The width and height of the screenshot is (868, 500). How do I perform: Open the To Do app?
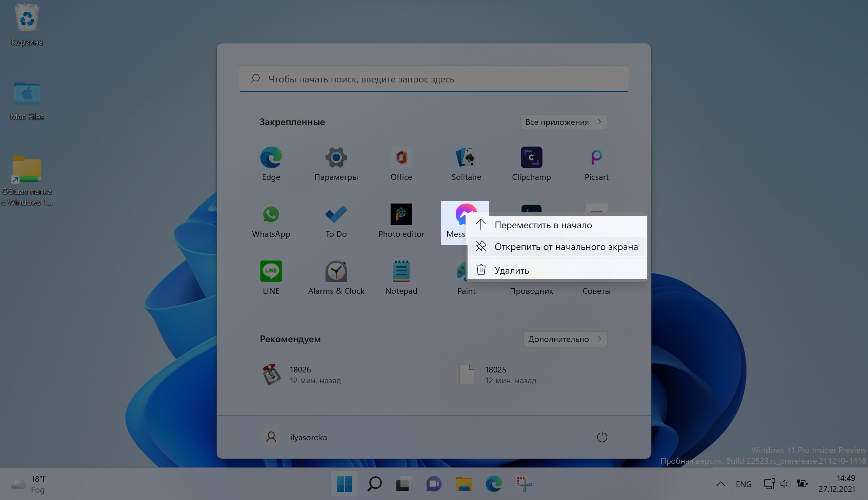click(x=336, y=221)
